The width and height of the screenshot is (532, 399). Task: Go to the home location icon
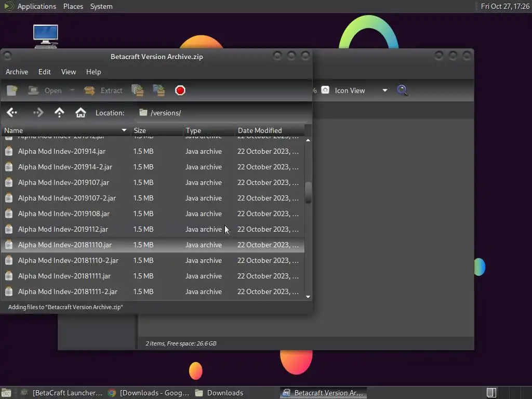point(81,113)
